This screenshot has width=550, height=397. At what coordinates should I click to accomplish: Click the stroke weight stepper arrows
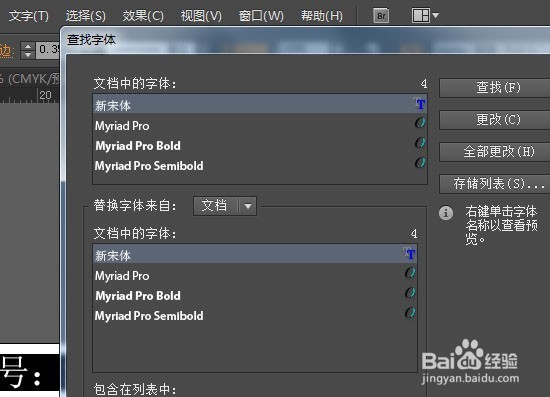[28, 50]
